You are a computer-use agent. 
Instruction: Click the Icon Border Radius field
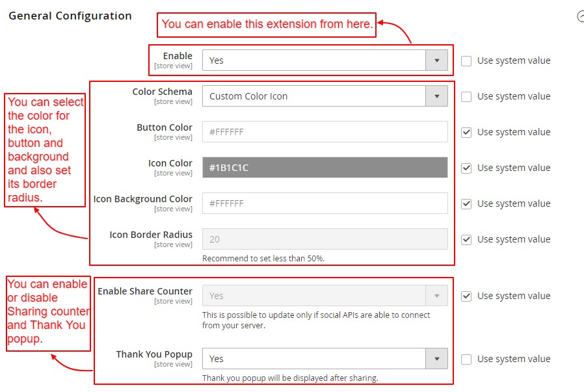click(325, 239)
